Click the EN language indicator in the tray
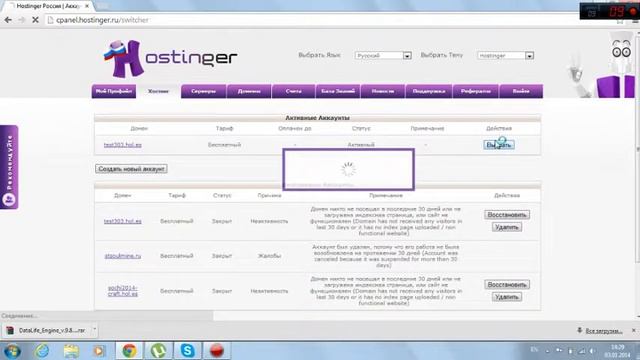The height and width of the screenshot is (360, 640). pos(534,350)
